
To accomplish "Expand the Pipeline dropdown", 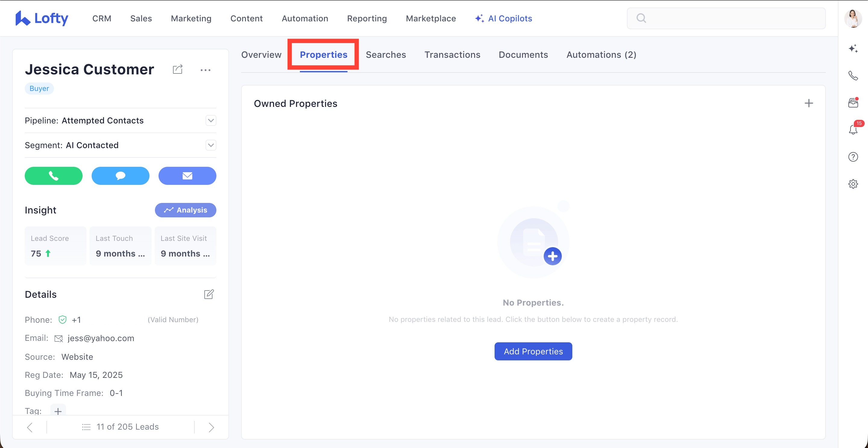I will [x=211, y=120].
